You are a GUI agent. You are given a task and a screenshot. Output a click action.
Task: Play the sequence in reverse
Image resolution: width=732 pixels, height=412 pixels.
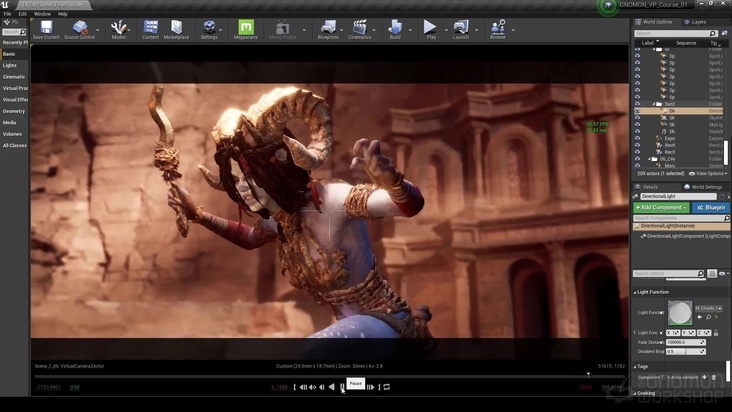pos(331,387)
